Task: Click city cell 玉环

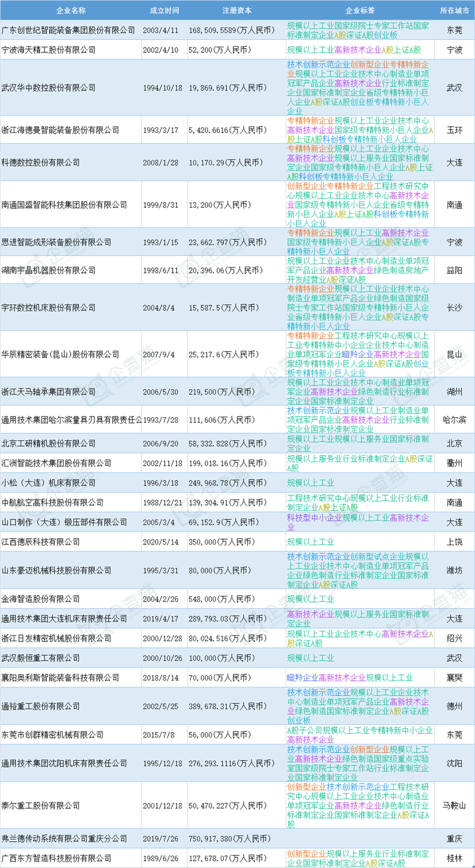Action: [x=454, y=130]
